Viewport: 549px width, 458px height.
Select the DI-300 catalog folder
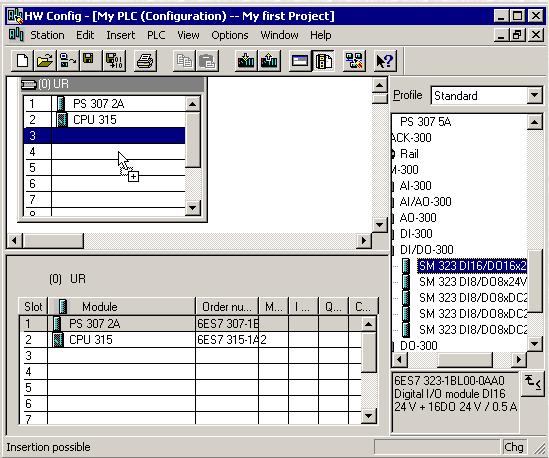[416, 234]
